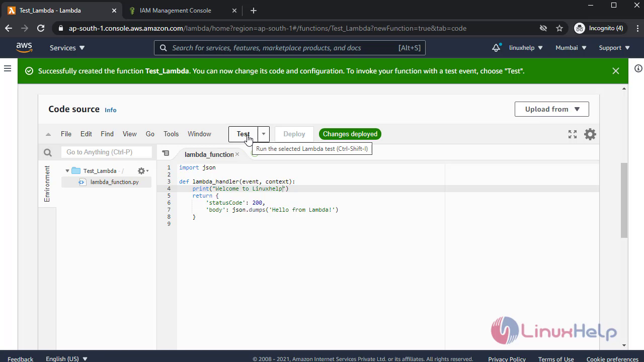This screenshot has width=644, height=362.
Task: Click the scrollbar down arrow
Action: 624,345
